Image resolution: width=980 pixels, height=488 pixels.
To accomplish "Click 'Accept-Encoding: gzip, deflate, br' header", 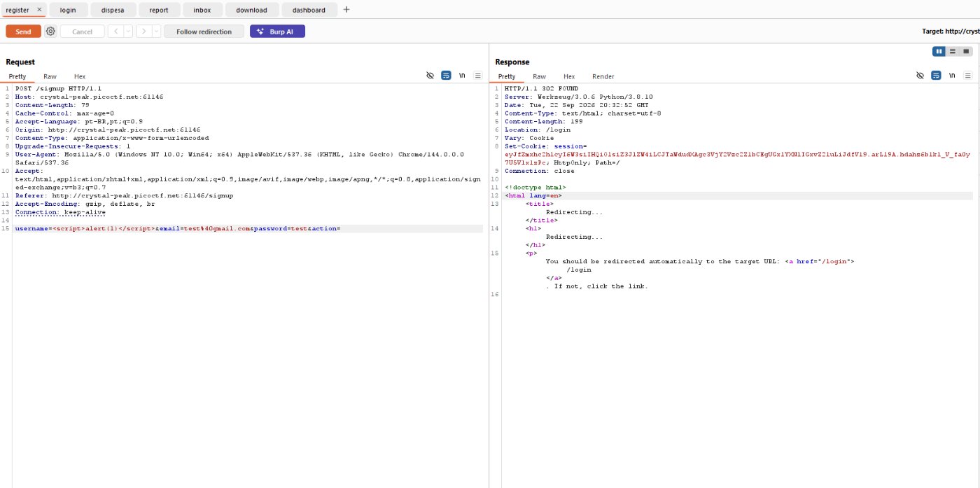I will [85, 204].
